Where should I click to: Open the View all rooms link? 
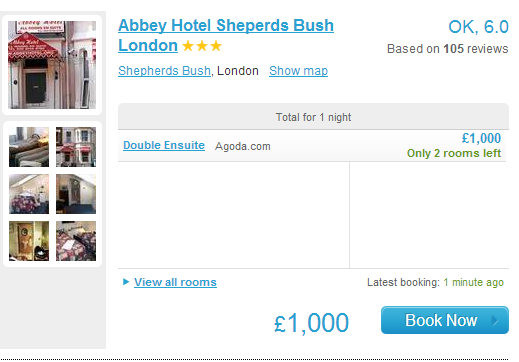[175, 282]
